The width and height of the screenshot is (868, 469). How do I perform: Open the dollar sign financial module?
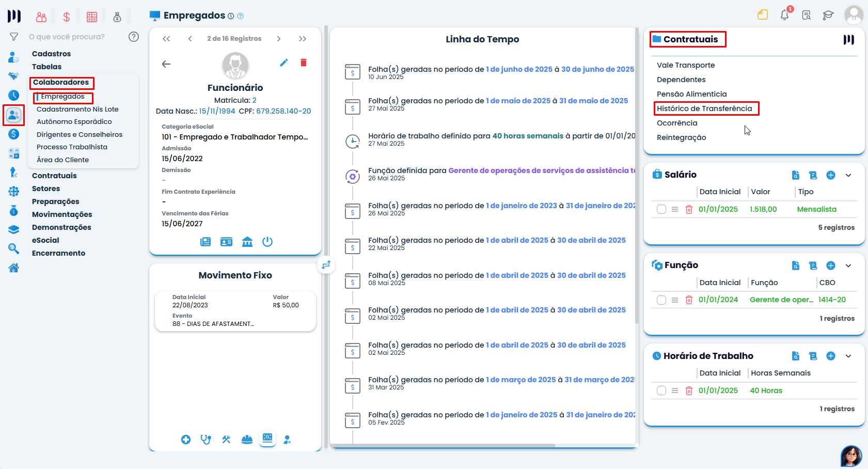(67, 17)
